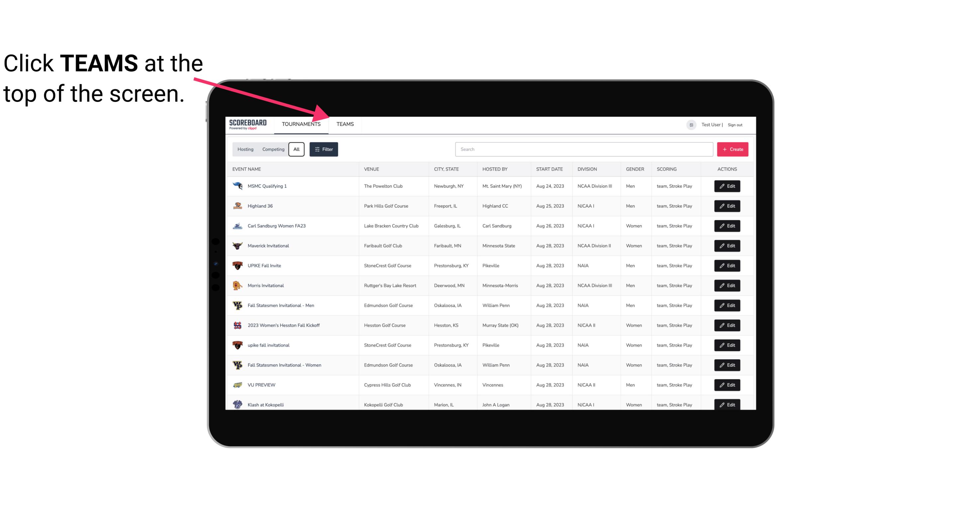This screenshot has width=980, height=527.
Task: Click the Create button
Action: 732,149
